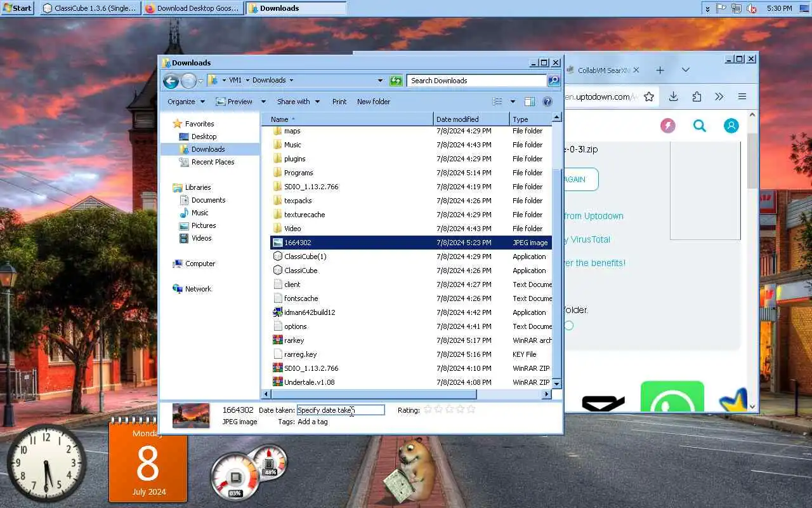Click the Date taken input field
Image resolution: width=812 pixels, height=508 pixels.
[341, 410]
